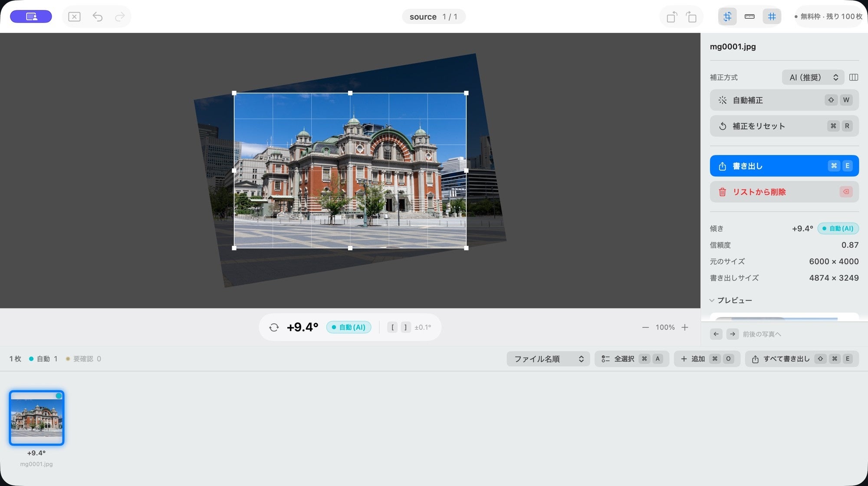The image size is (868, 486).
Task: Toggle the crop frame tool
Action: 727,17
